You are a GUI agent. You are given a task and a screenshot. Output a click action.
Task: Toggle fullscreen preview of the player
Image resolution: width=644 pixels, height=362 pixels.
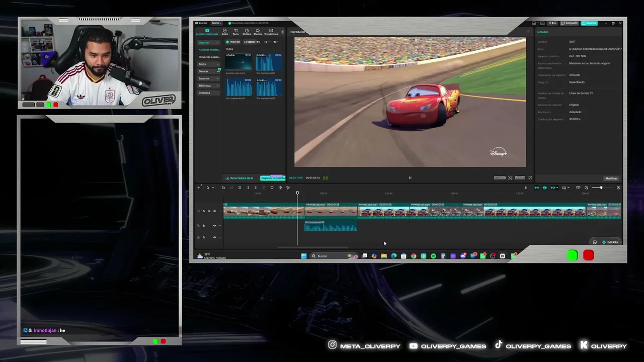(x=530, y=177)
